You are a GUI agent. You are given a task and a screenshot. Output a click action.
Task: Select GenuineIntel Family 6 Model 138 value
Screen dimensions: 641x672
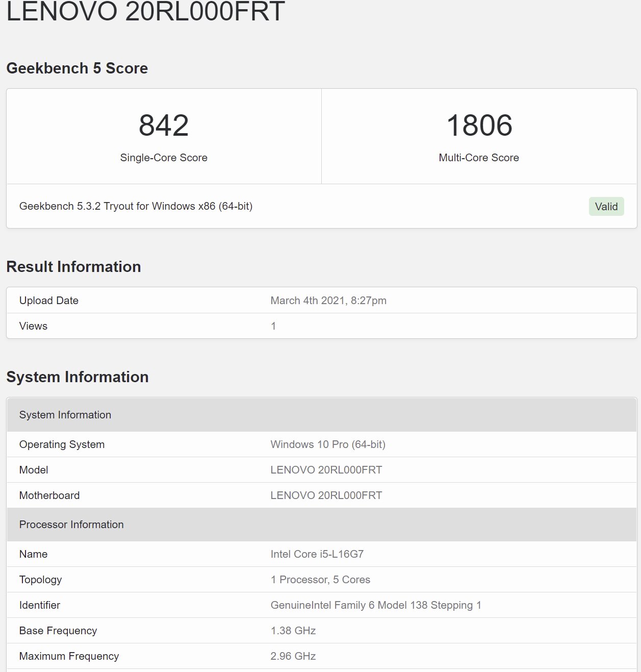coord(376,605)
